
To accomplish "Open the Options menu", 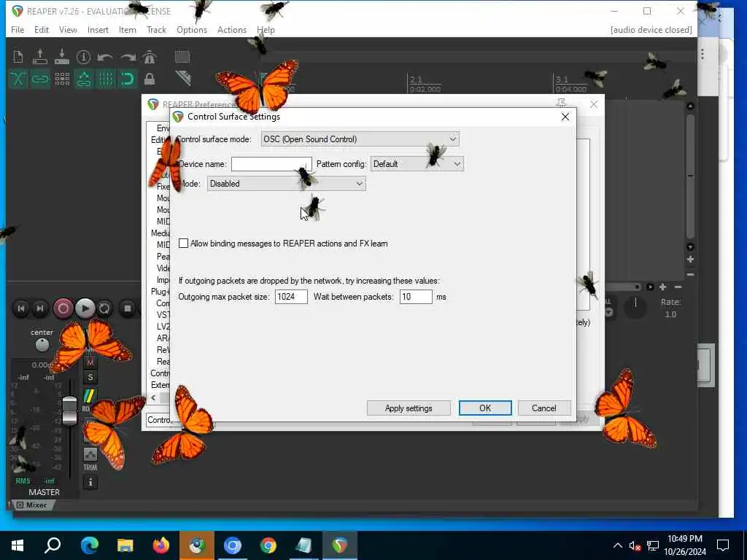I will (192, 29).
